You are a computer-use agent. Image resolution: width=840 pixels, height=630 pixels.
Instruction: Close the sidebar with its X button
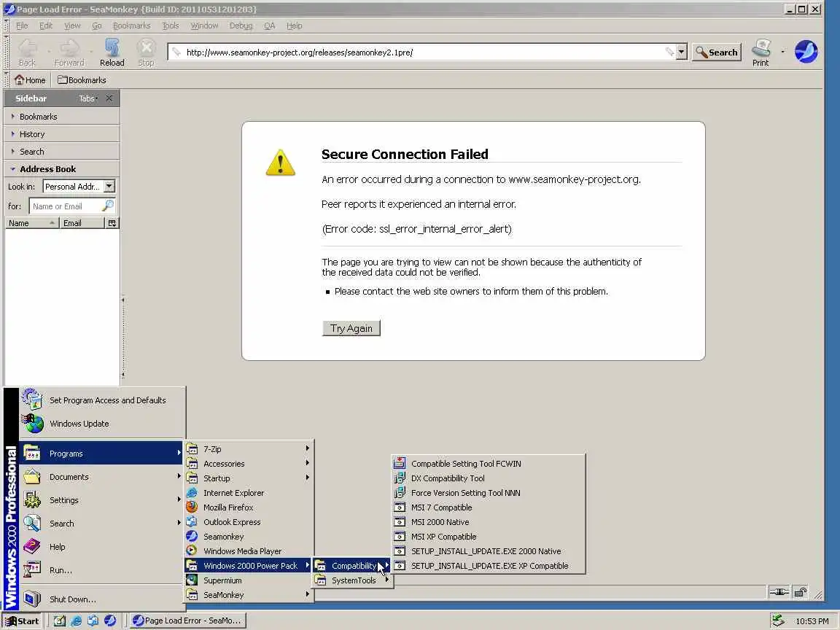tap(109, 98)
